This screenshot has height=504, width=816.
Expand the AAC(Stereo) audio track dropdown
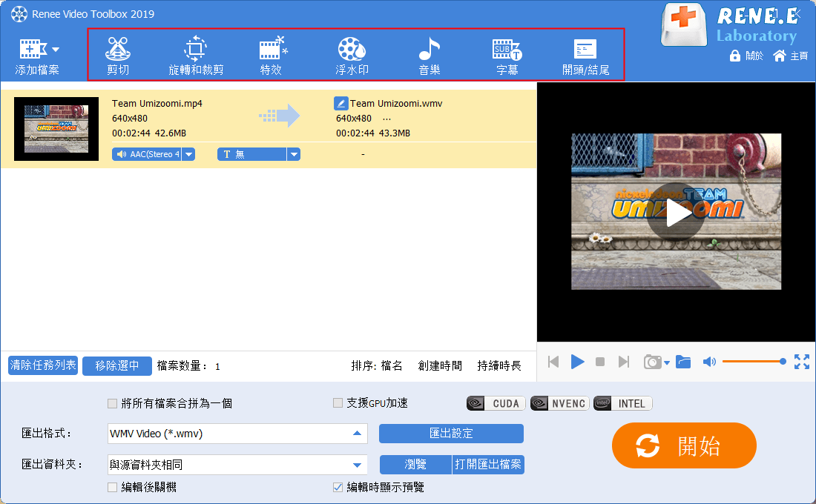(x=189, y=154)
